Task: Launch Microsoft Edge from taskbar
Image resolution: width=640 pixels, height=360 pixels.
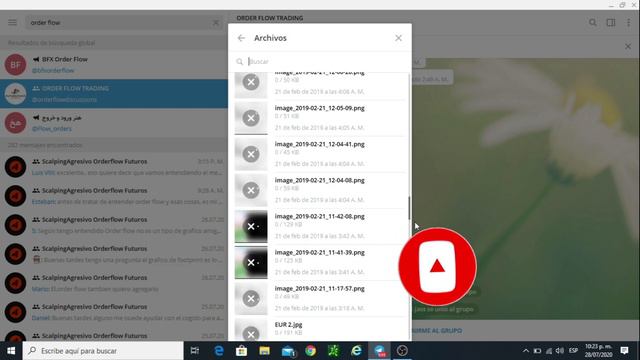Action: (x=219, y=351)
